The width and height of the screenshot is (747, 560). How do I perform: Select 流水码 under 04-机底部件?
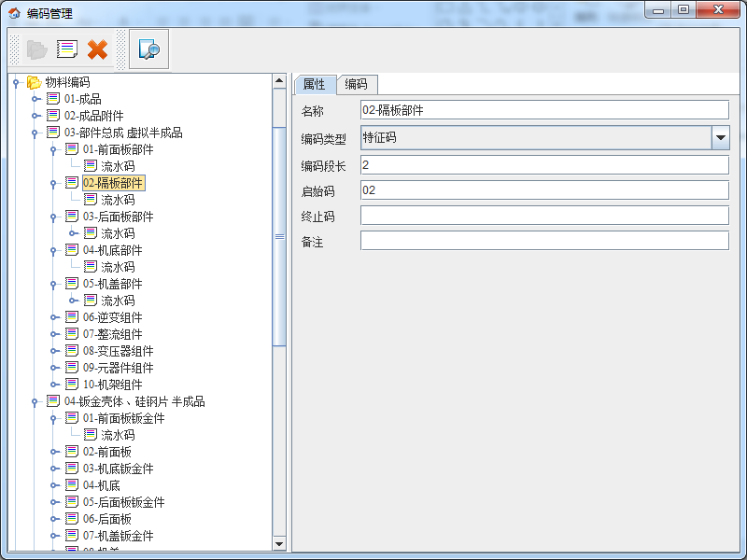pyautogui.click(x=118, y=267)
